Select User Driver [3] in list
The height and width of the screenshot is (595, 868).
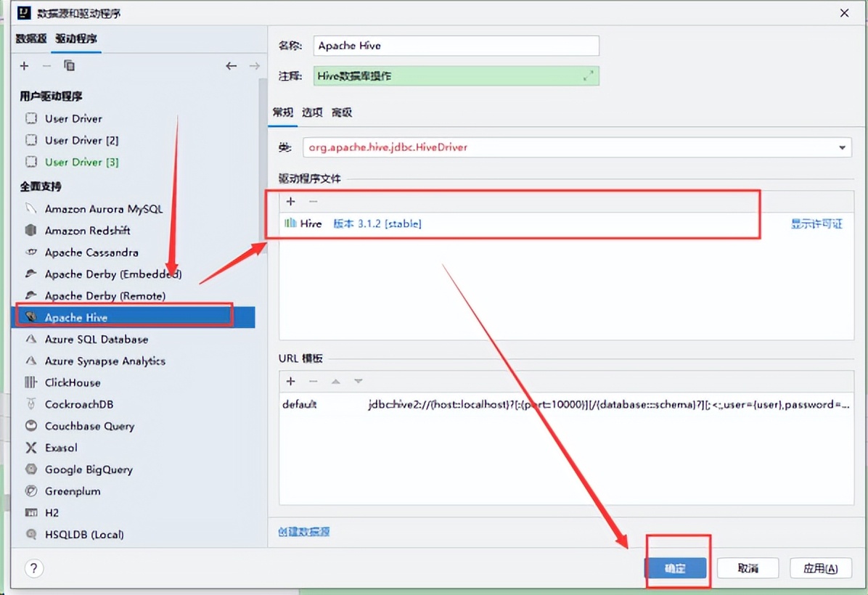pyautogui.click(x=81, y=162)
